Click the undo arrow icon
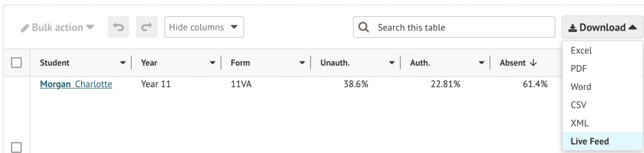 click(118, 27)
